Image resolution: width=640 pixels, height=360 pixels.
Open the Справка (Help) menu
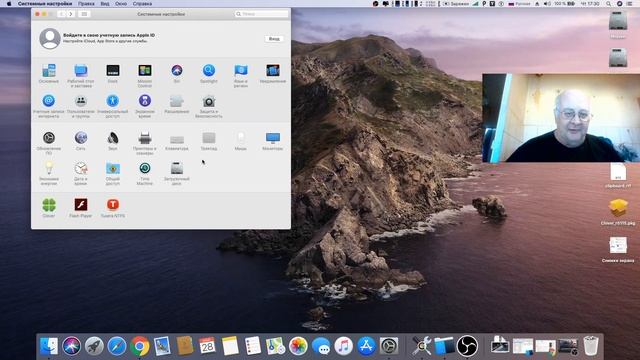[x=142, y=4]
